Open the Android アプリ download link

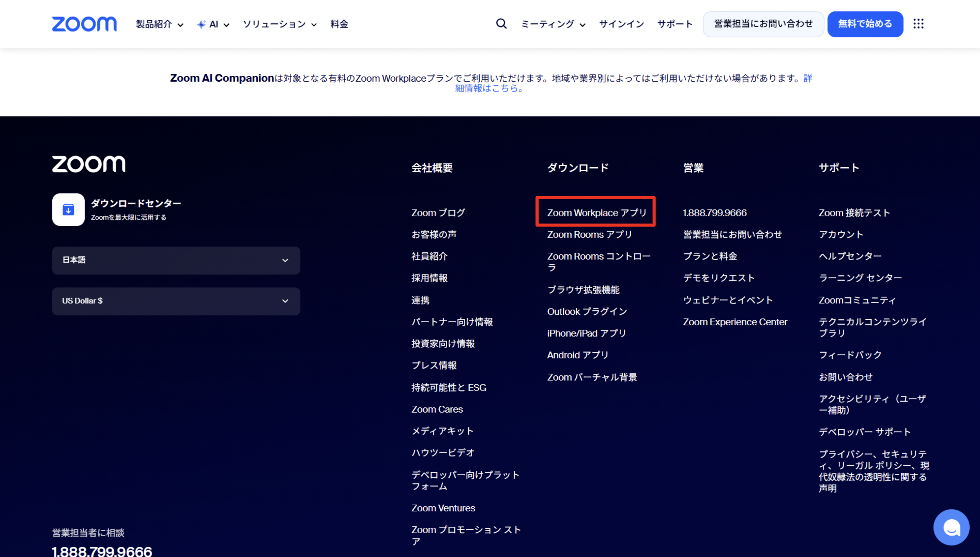tap(578, 355)
